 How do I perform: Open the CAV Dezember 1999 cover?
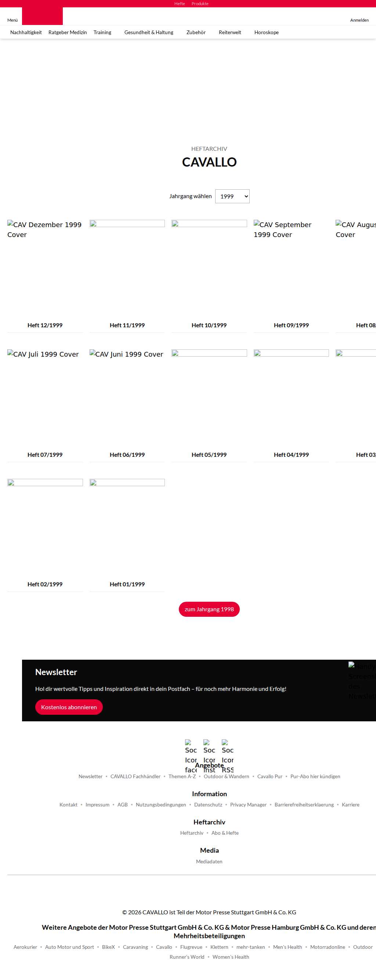click(45, 266)
